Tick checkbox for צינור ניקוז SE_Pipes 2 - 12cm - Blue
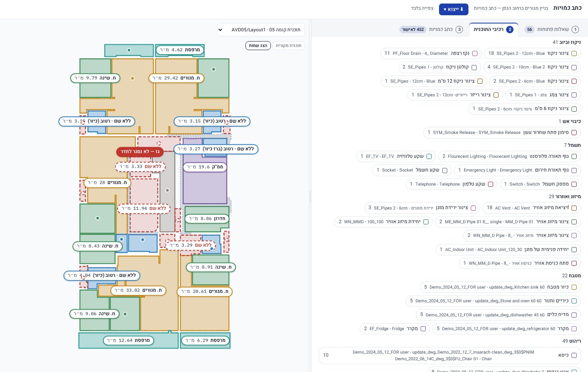 pyautogui.click(x=574, y=53)
